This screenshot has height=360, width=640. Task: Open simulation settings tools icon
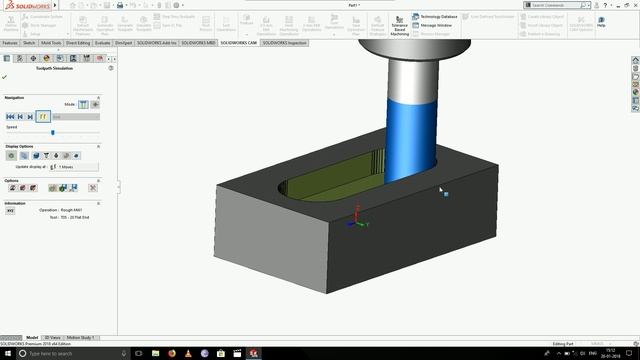point(93,188)
